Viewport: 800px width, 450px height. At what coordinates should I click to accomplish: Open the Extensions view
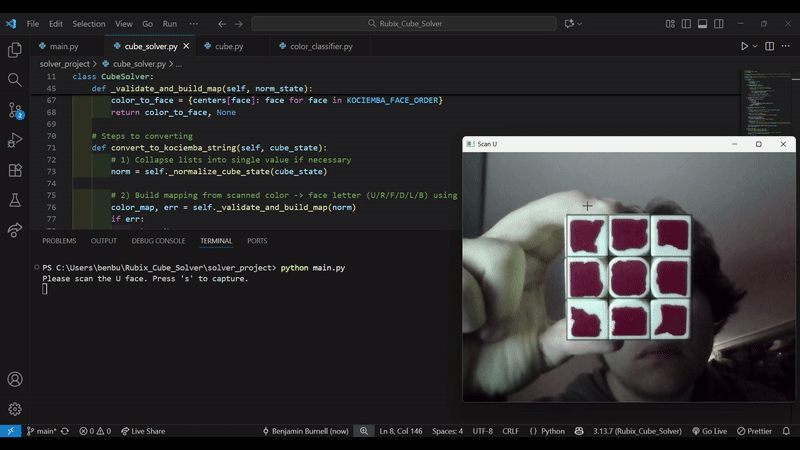coord(15,170)
